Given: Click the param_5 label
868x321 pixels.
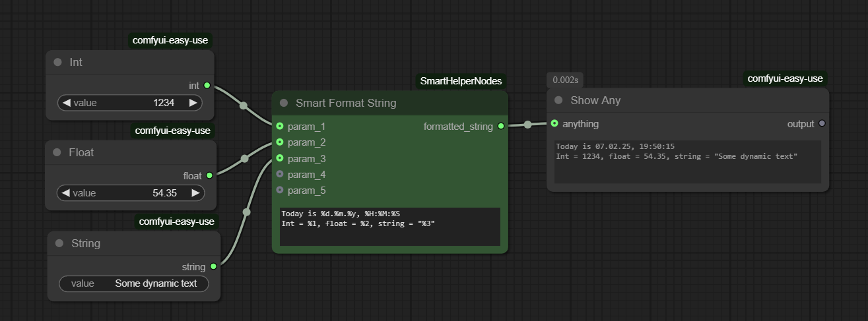Looking at the screenshot, I should click(306, 190).
